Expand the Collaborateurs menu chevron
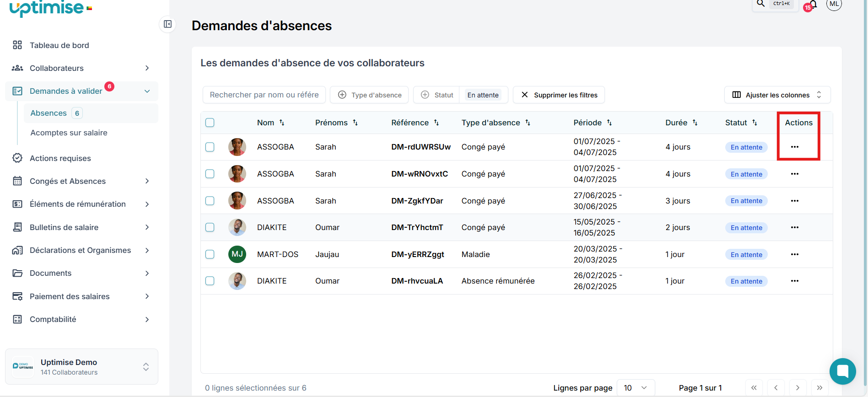The height and width of the screenshot is (397, 868). 147,68
